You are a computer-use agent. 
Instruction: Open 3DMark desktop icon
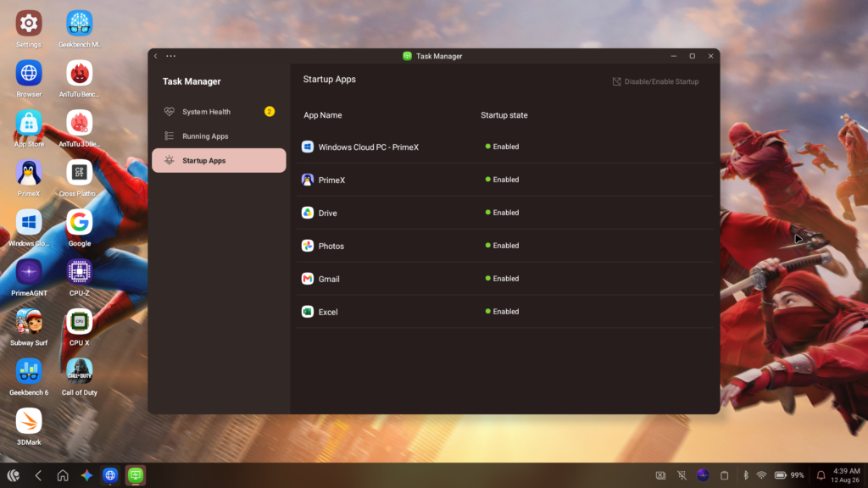pyautogui.click(x=29, y=421)
